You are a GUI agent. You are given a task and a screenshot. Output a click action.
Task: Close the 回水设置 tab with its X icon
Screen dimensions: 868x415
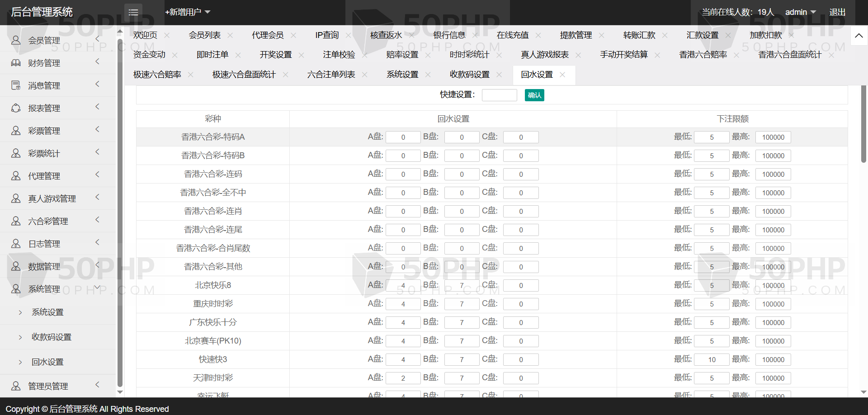(x=562, y=75)
